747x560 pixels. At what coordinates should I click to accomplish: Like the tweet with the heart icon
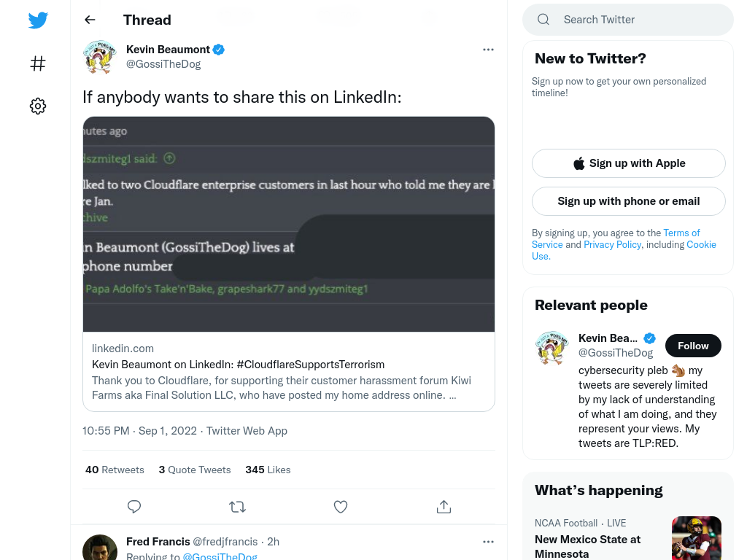pos(341,507)
